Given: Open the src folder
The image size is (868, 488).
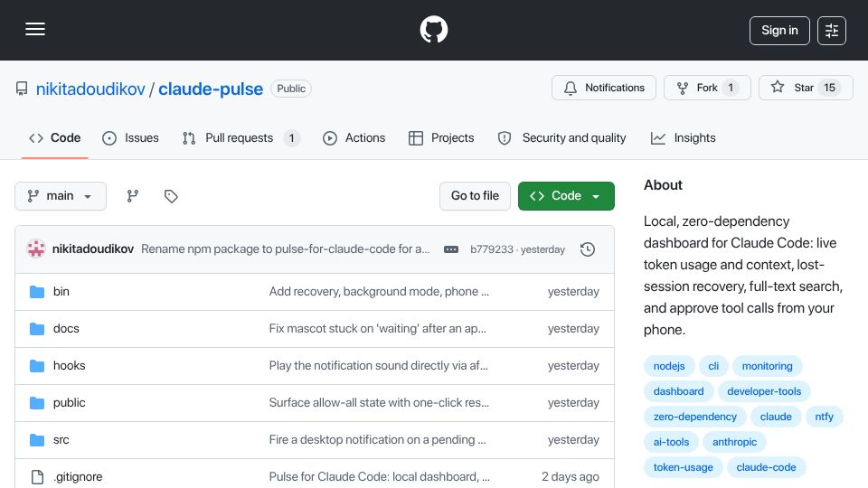Looking at the screenshot, I should 61,440.
